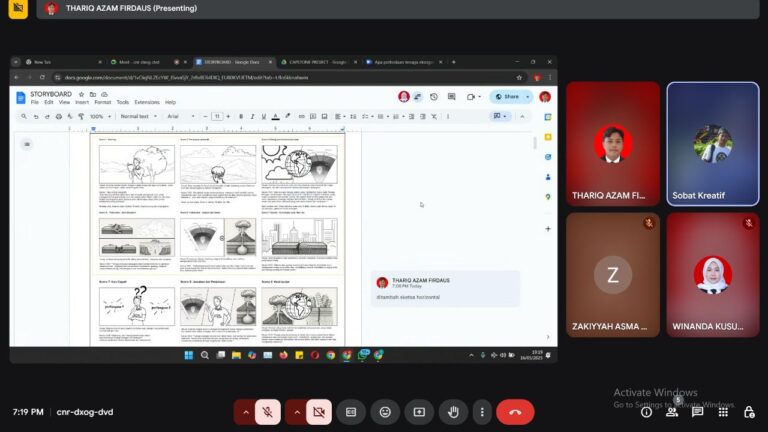Open Contacts in Docs side panel

click(x=548, y=177)
